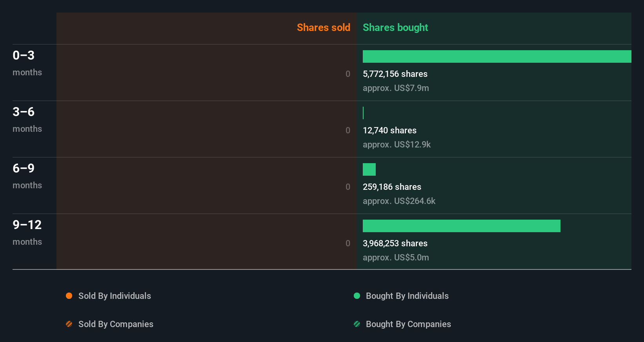The height and width of the screenshot is (342, 644).
Task: Click the striped Sold By Companies legend icon
Action: point(69,324)
